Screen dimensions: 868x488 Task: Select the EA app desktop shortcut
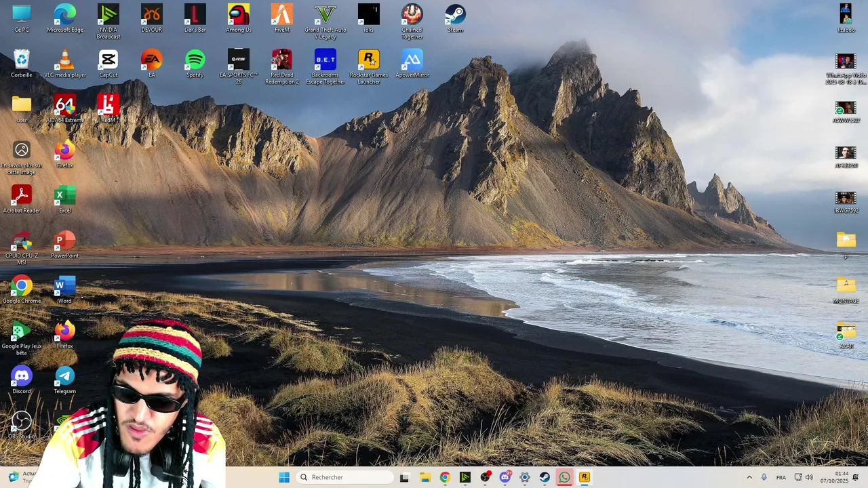pyautogui.click(x=152, y=64)
